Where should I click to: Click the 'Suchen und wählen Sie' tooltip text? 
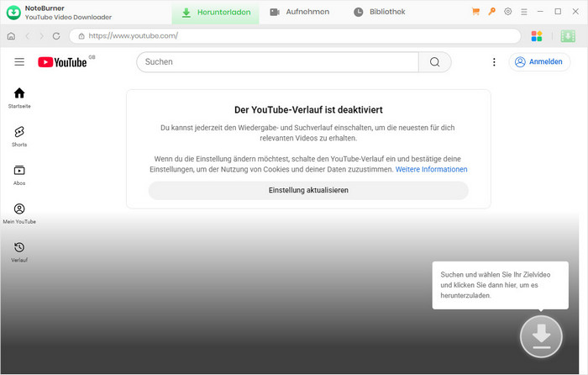click(x=496, y=285)
